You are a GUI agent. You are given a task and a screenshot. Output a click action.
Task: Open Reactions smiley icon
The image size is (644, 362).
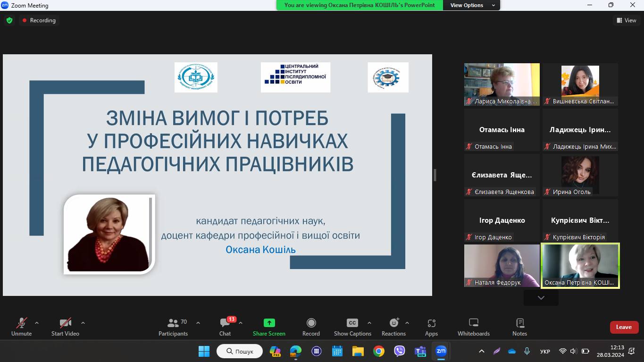point(393,323)
